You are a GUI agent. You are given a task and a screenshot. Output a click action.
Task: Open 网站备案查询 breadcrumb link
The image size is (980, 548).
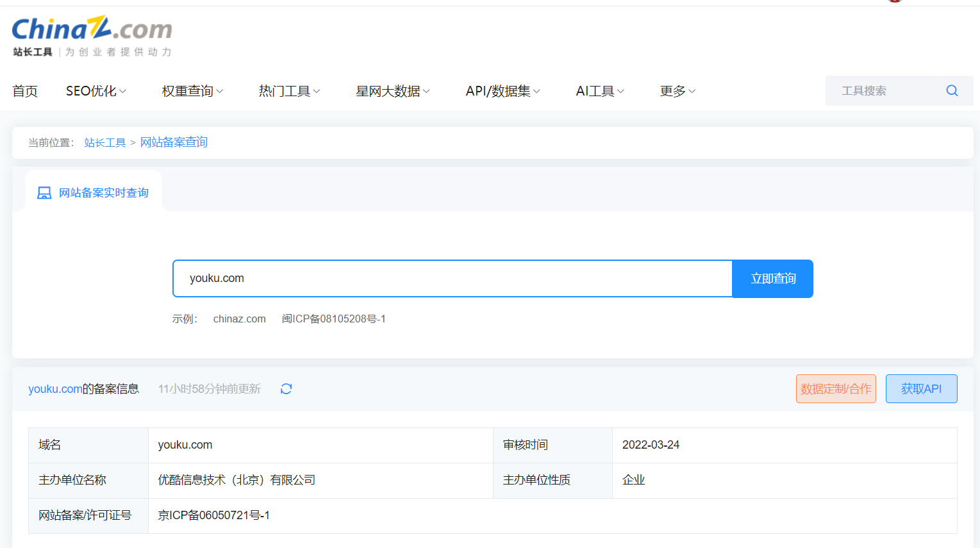(x=174, y=142)
